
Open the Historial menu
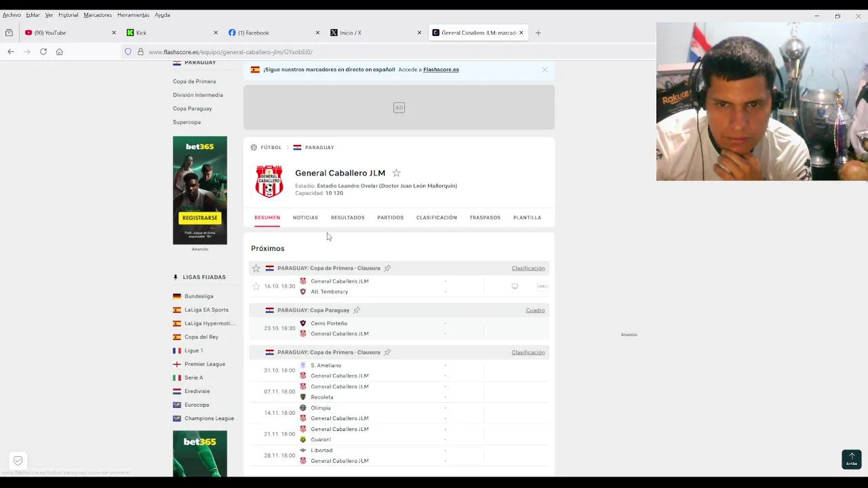point(68,15)
